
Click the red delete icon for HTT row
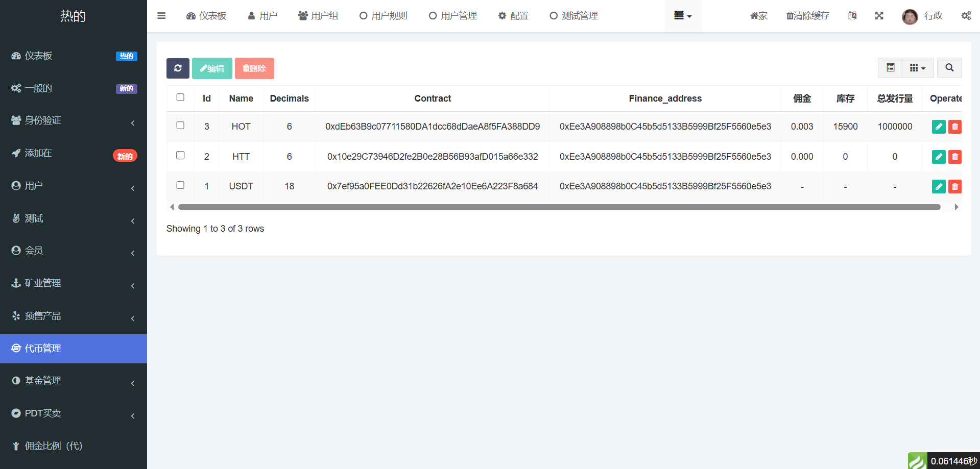pos(954,157)
